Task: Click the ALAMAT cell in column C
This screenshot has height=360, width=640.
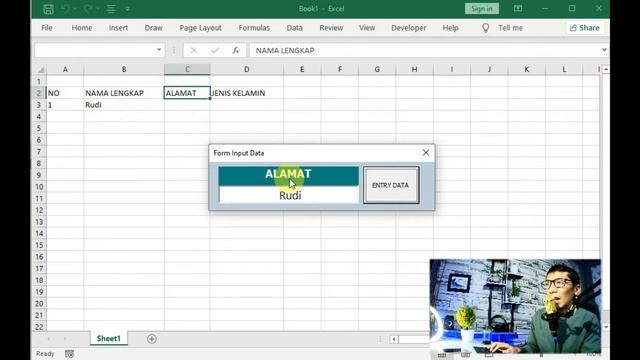Action: (x=187, y=93)
